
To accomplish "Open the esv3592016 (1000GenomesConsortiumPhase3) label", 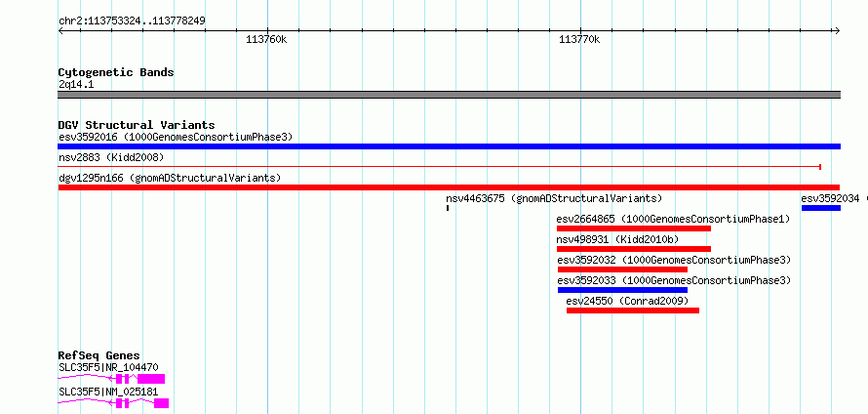I will tap(176, 137).
